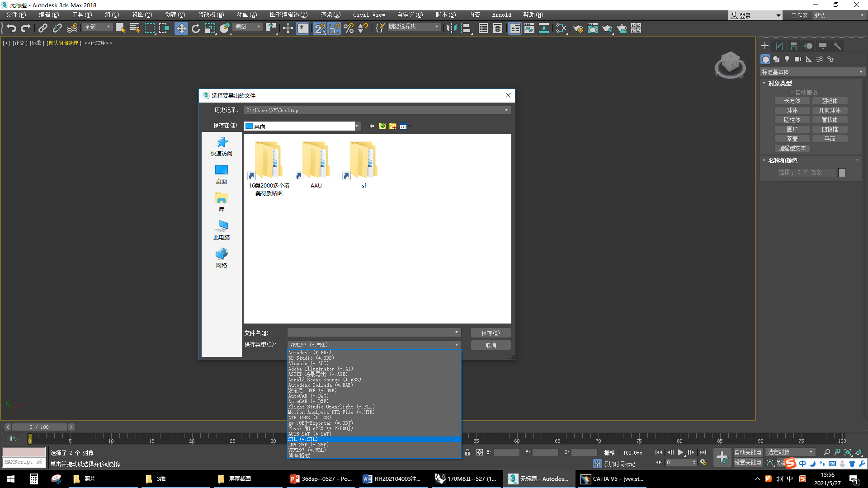Switch to the Hierarchy panel tab
Screen dimensions: 868x488
pos(794,46)
